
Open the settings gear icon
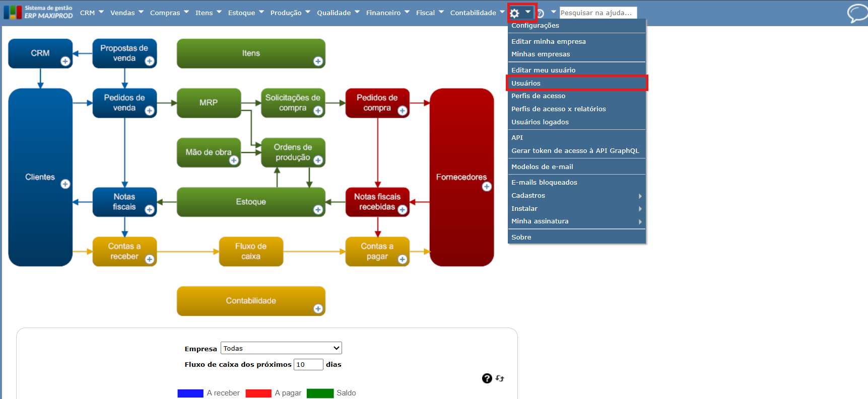(x=514, y=13)
